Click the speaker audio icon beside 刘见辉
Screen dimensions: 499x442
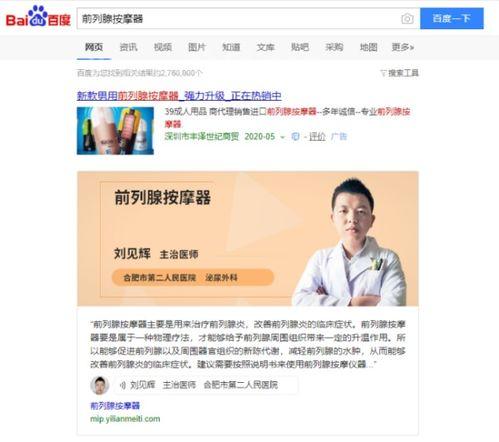pyautogui.click(x=123, y=385)
